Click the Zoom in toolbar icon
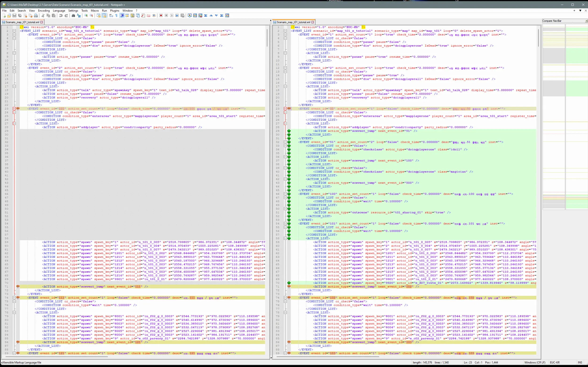Screen dimensions: 588x367 coord(86,16)
